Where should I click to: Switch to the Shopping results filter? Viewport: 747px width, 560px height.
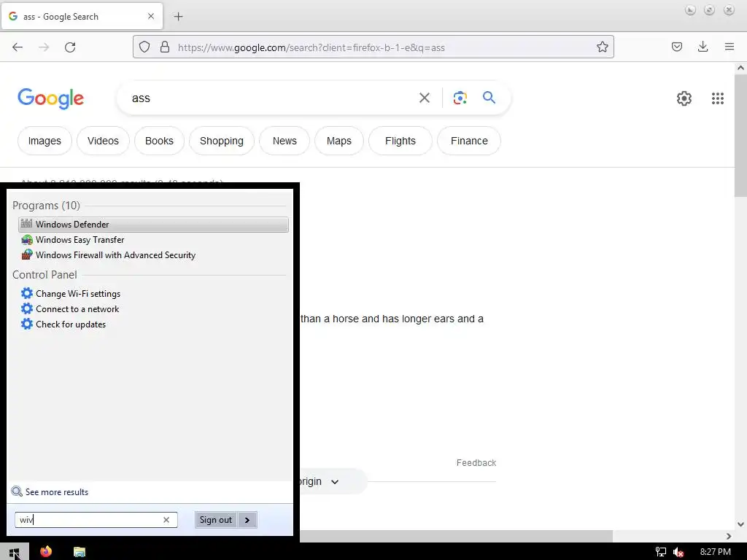[x=222, y=141]
